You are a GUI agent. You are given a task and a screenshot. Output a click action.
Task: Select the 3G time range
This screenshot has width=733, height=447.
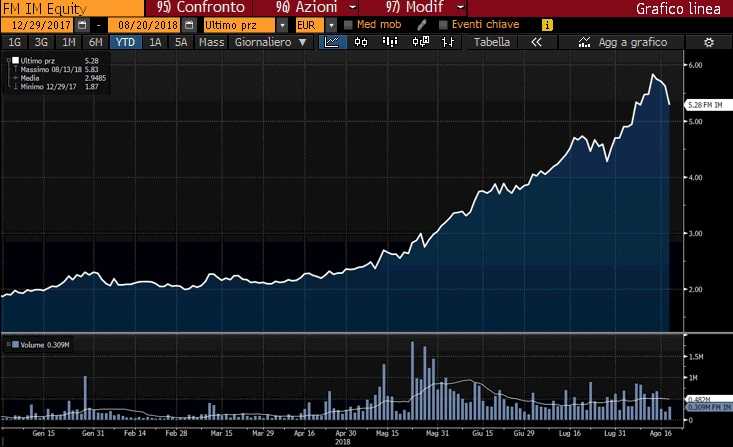pos(41,42)
